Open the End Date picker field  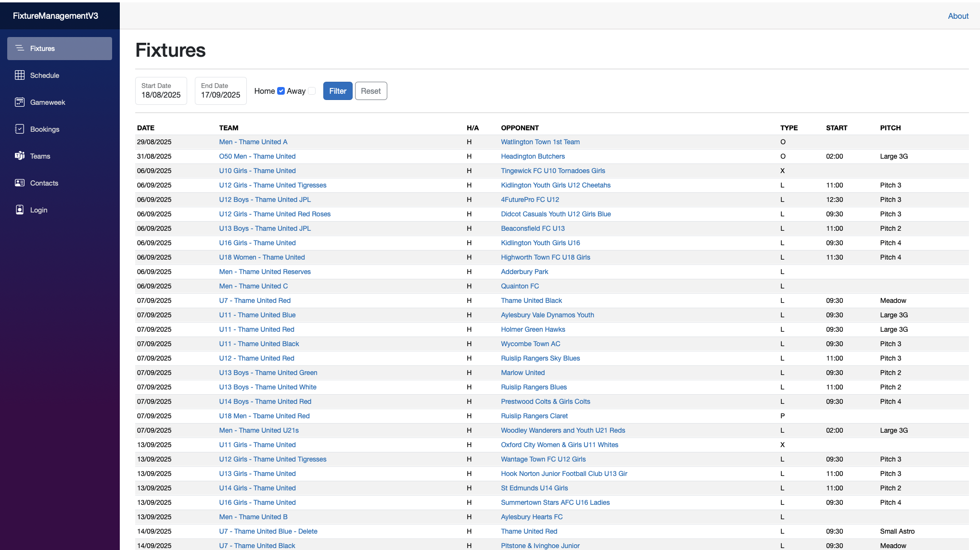220,91
